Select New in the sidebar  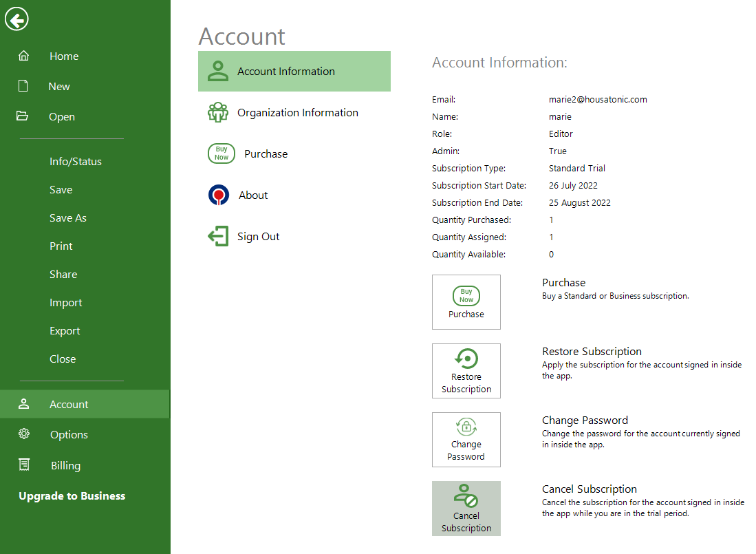pos(59,86)
